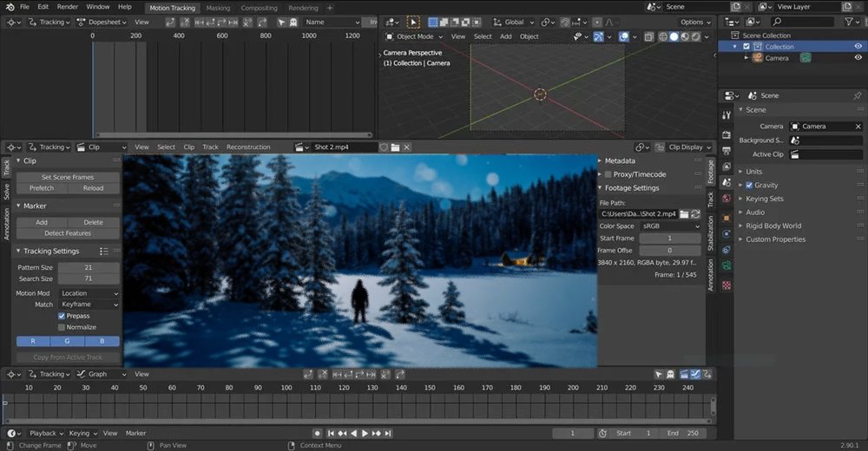Toggle Collection exclude checkbox in outliner
Viewport: 868px width, 451px height.
(746, 47)
